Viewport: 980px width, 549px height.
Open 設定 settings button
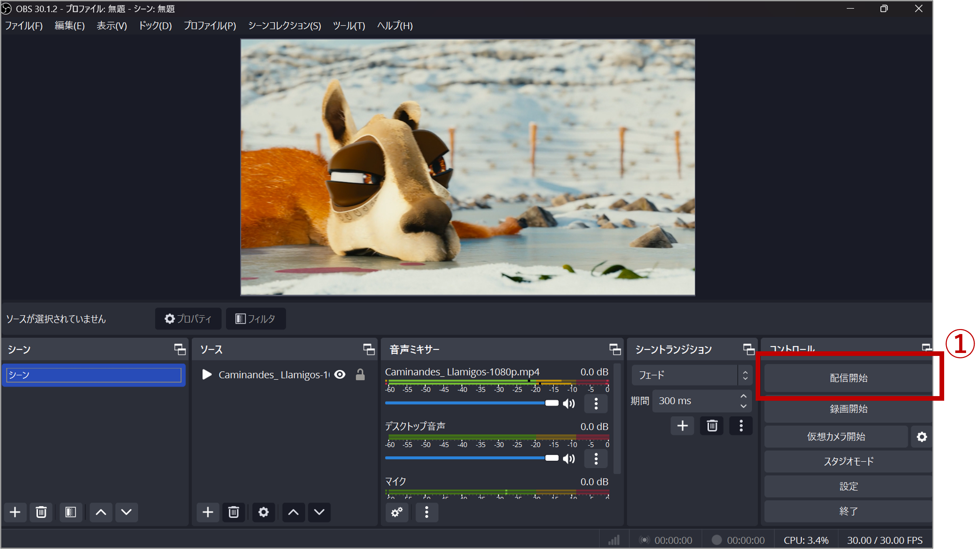[x=848, y=486]
